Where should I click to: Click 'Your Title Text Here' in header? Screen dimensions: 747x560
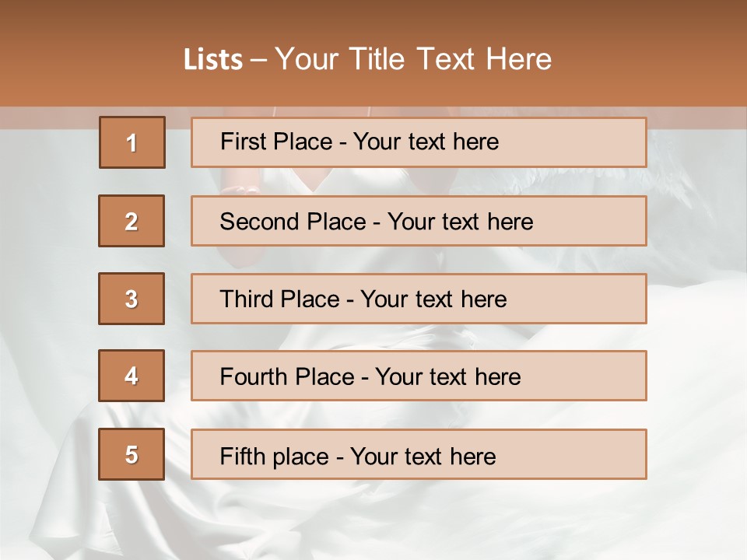click(x=413, y=59)
